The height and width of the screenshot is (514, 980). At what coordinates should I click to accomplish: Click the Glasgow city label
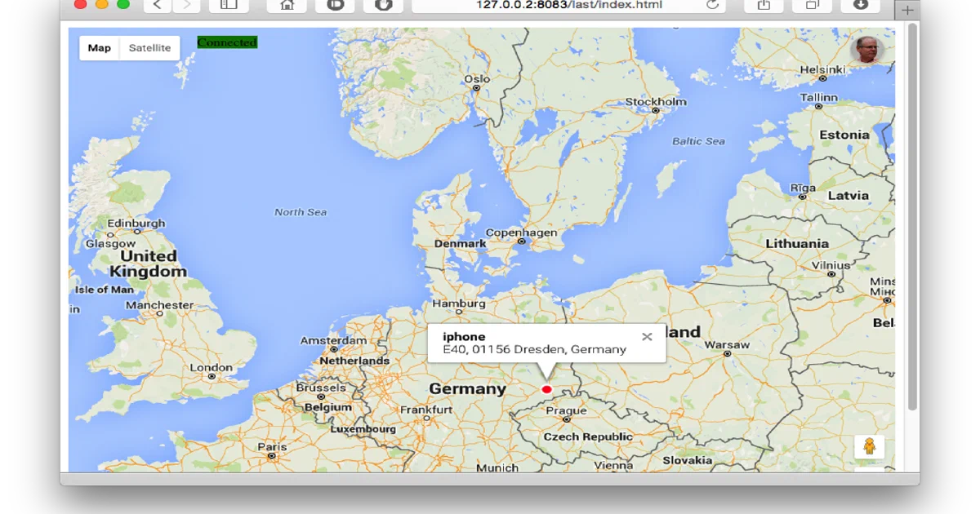tap(111, 244)
